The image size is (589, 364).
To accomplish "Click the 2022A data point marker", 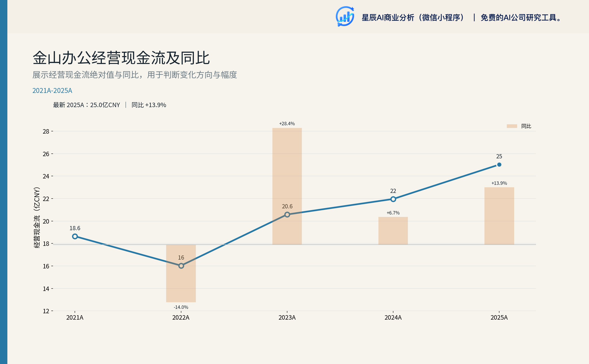I will point(181,266).
